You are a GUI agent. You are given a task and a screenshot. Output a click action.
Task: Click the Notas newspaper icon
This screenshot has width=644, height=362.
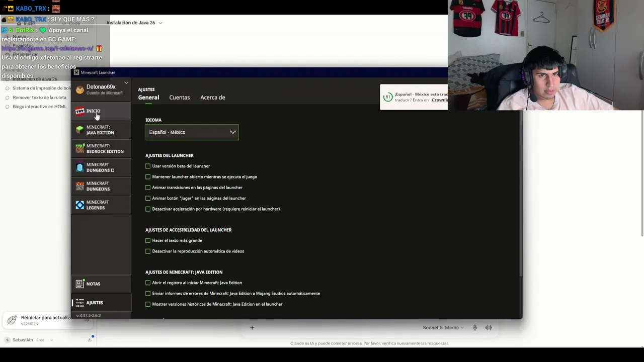click(80, 284)
